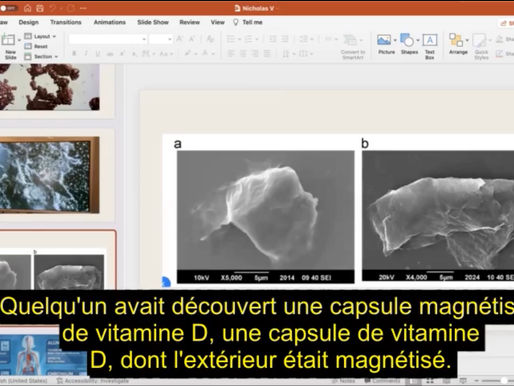Screen dimensions: 514x386
Task: Open the Transitions ribbon tab
Action: (x=66, y=22)
